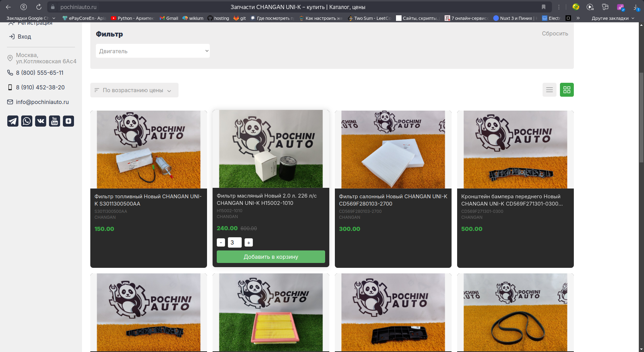Image resolution: width=644 pixels, height=352 pixels.
Task: Open the ePayCoreEn bookmark
Action: (x=84, y=18)
